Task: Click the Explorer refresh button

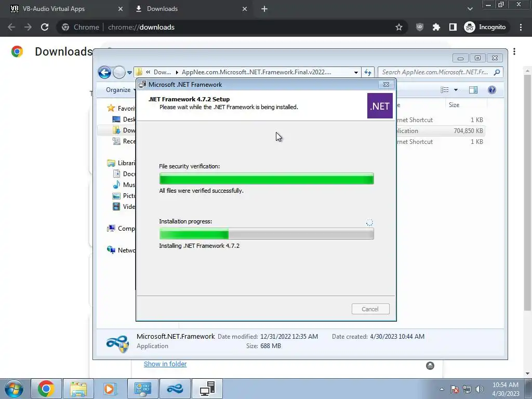Action: coord(368,72)
